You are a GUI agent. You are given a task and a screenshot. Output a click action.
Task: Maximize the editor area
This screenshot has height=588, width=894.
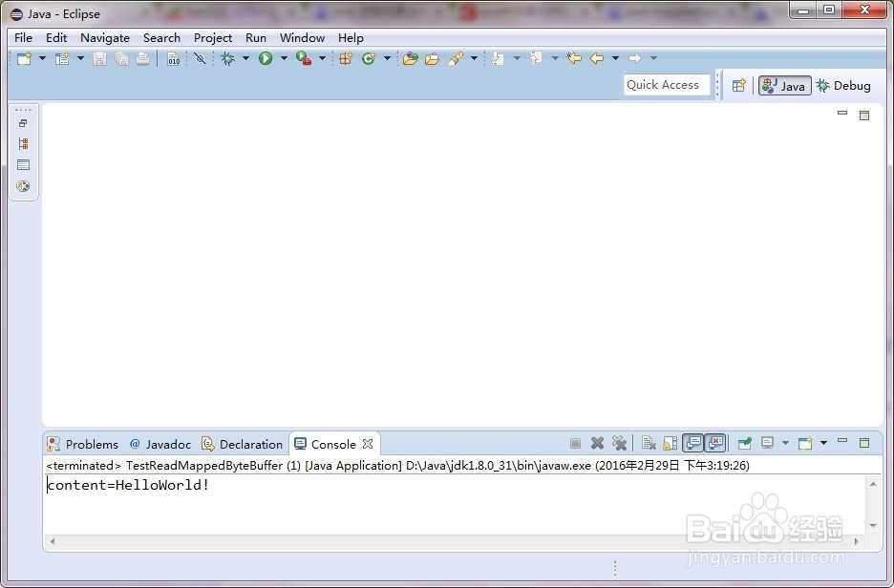coord(864,115)
